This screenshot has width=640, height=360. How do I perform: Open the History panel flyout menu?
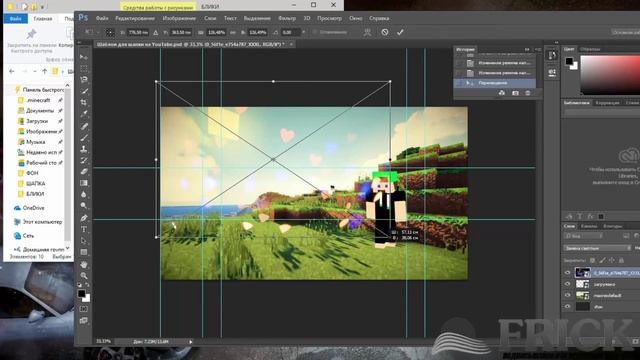(x=538, y=49)
